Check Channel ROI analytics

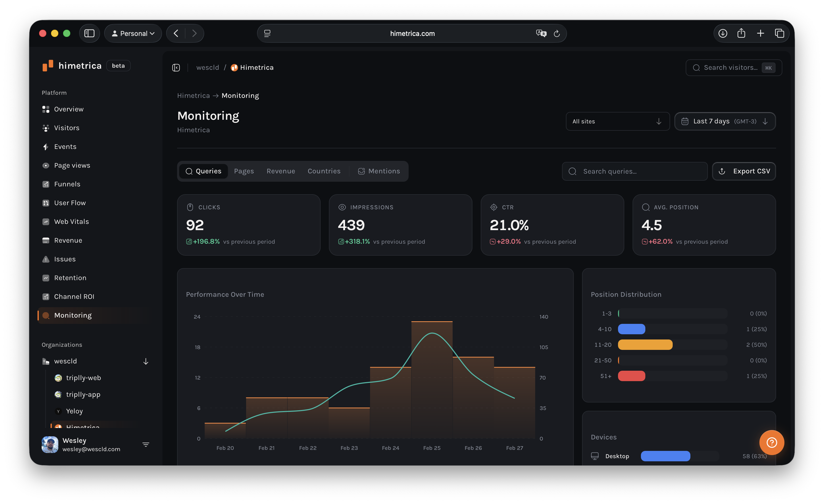[74, 297]
